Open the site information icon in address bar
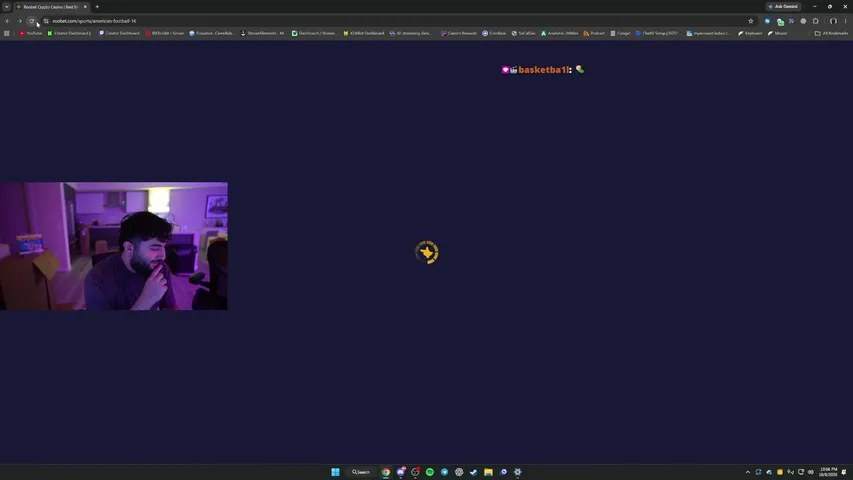 point(46,21)
